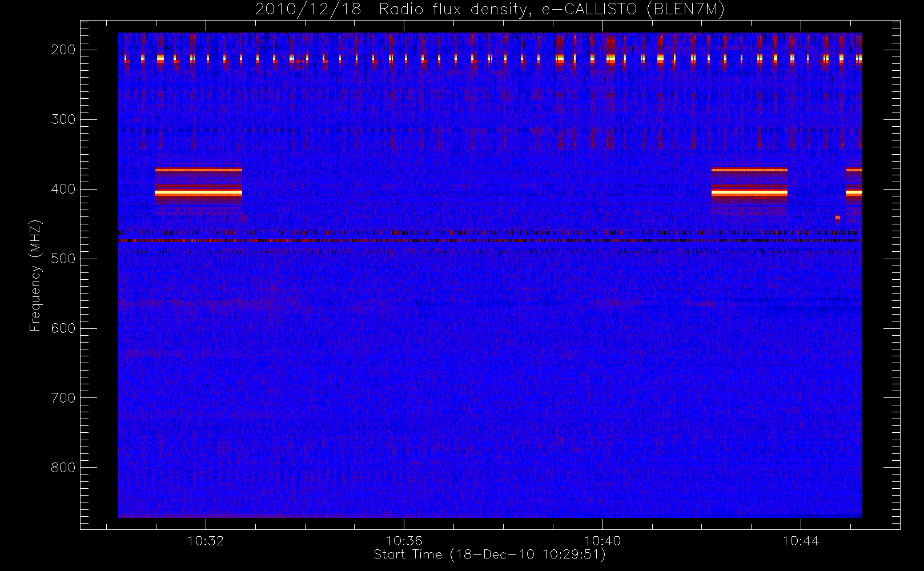Click the 400 frequency tick label
The width and height of the screenshot is (924, 571).
[63, 189]
